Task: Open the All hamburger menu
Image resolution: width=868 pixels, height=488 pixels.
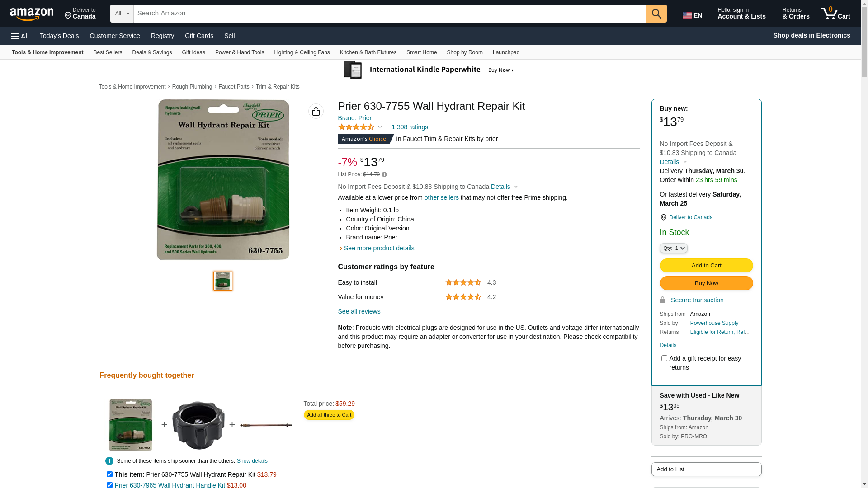Action: [x=20, y=36]
